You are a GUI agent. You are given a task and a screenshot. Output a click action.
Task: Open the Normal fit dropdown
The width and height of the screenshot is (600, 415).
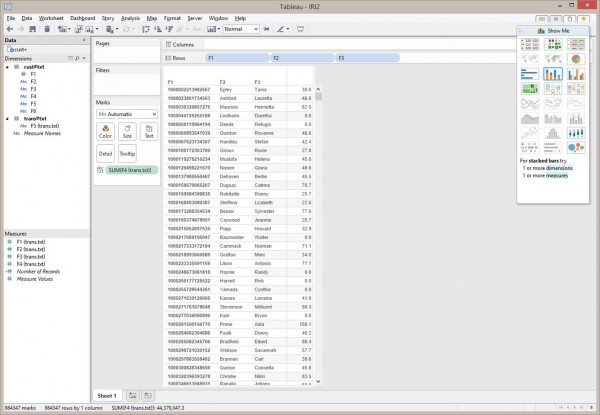pos(241,29)
